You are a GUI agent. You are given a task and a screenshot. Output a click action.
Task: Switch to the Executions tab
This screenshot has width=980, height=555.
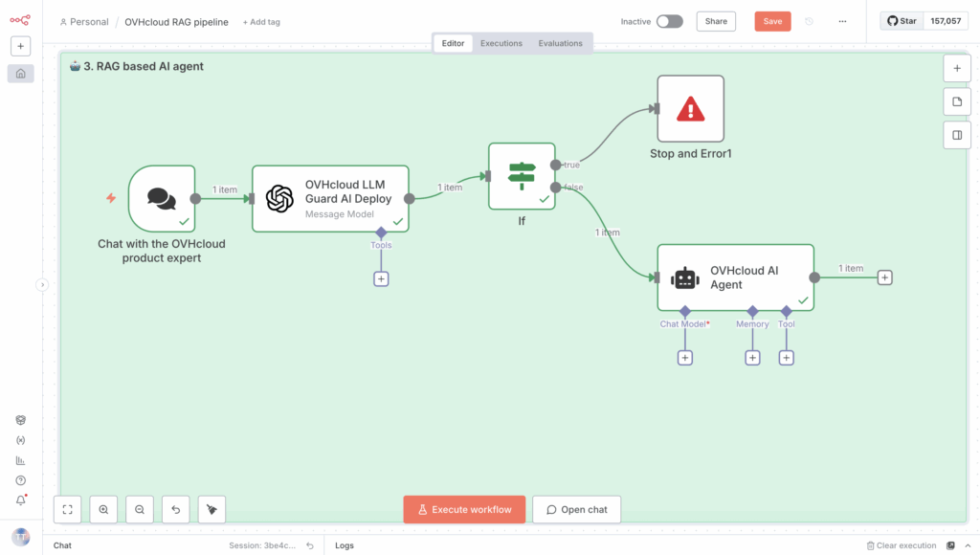pyautogui.click(x=501, y=43)
